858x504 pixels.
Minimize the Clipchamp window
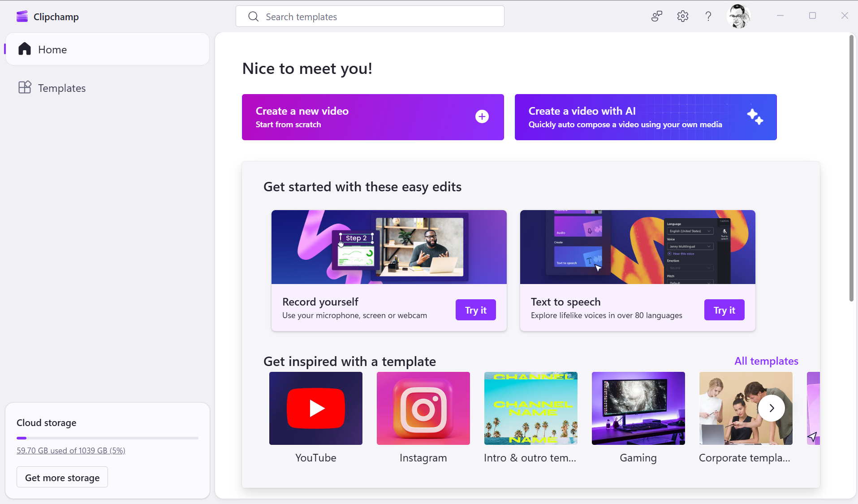780,16
